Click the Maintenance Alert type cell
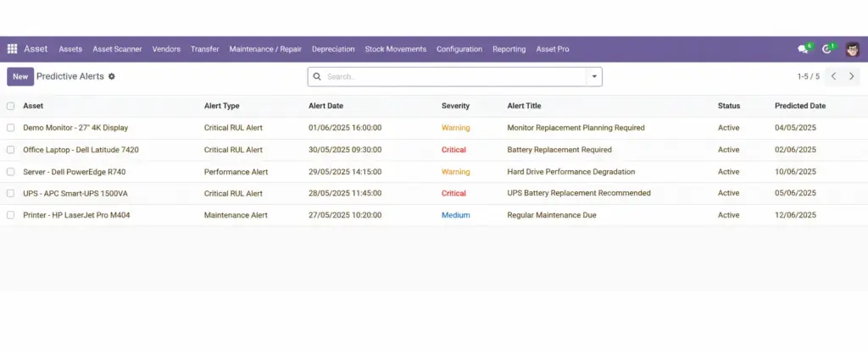868x353 pixels. pos(236,216)
